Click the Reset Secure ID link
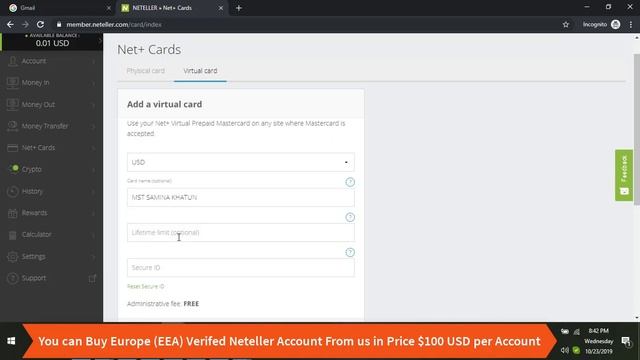The height and width of the screenshot is (360, 640). pos(145,287)
